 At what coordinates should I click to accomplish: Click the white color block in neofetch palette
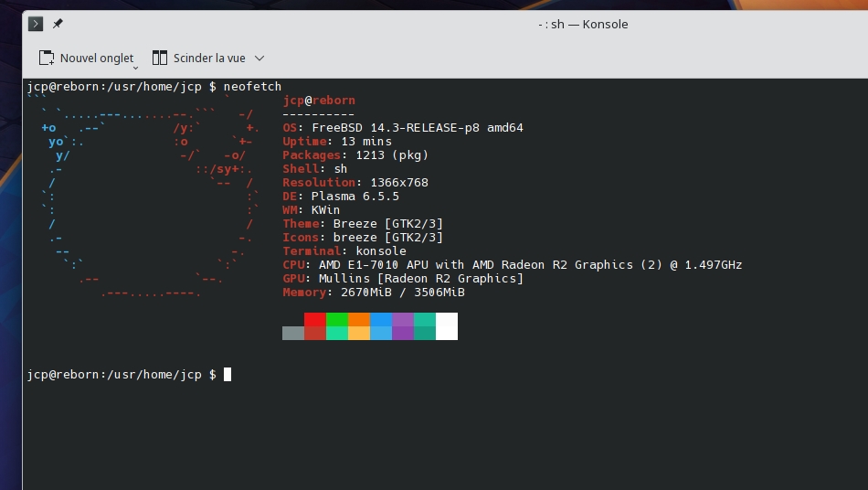pos(447,326)
